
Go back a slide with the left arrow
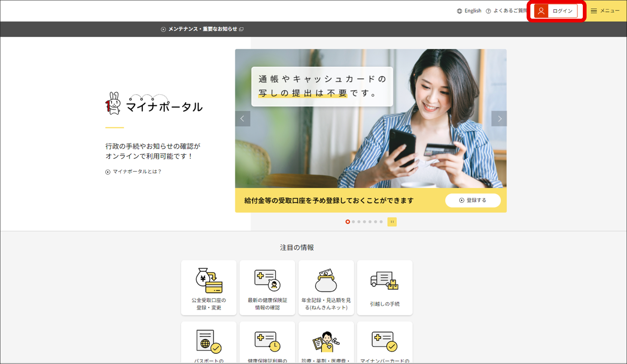pyautogui.click(x=243, y=119)
